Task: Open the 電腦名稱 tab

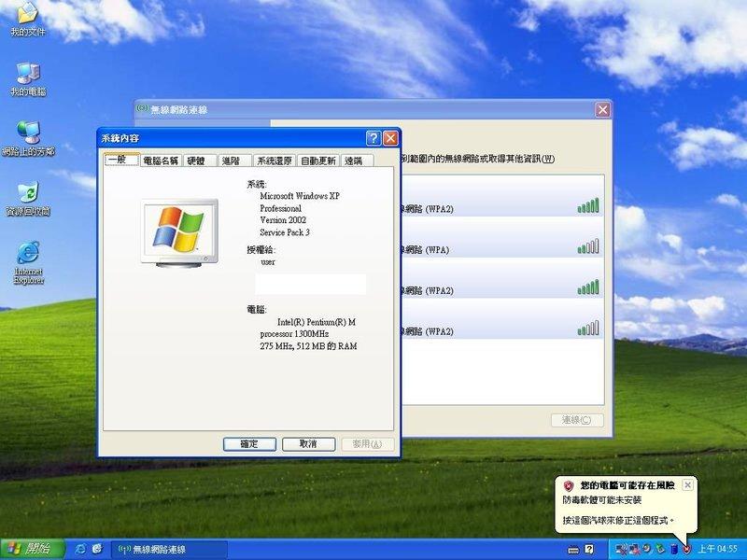Action: pos(161,161)
